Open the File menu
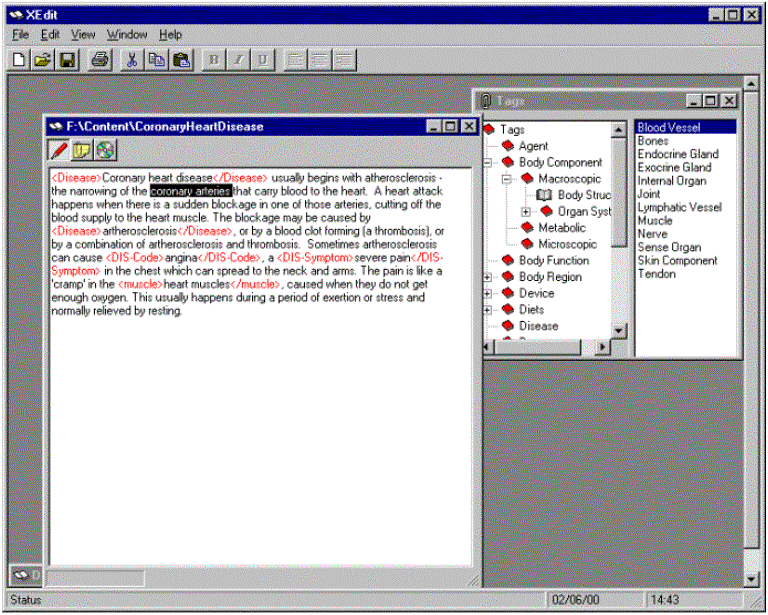This screenshot has height=615, width=768. pos(20,34)
